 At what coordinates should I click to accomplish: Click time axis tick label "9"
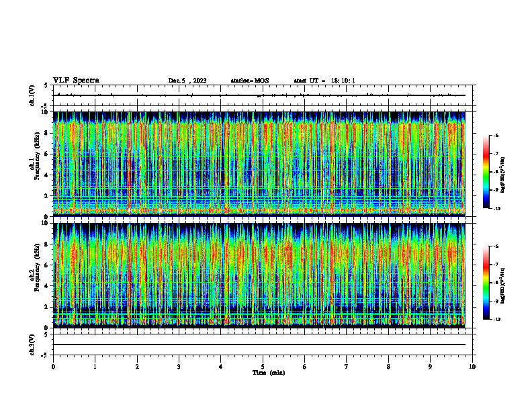tap(430, 367)
